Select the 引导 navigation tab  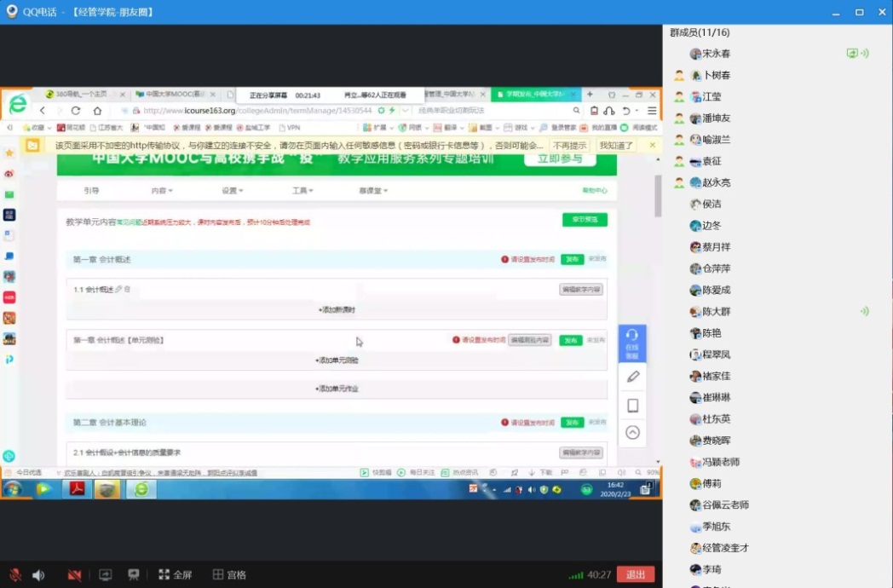(91, 191)
